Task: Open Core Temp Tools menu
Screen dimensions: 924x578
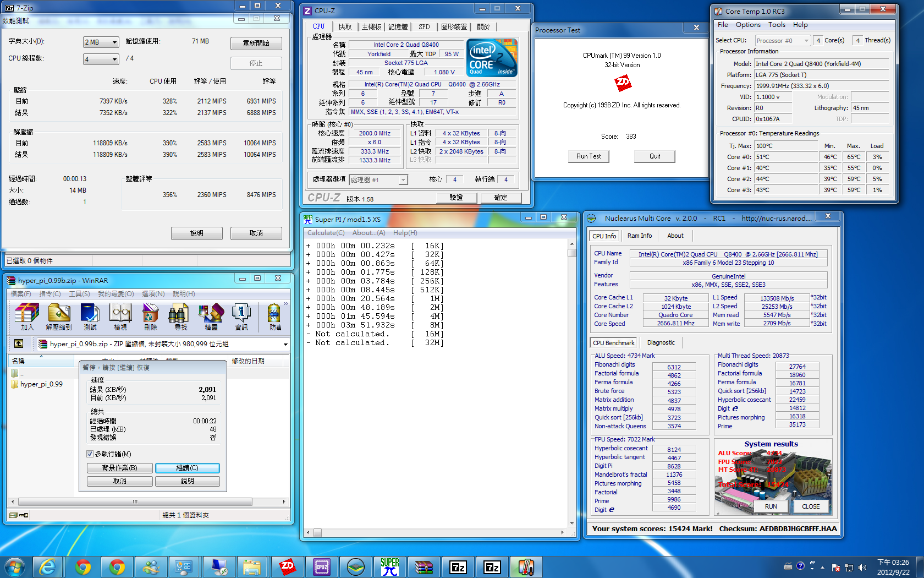Action: click(x=777, y=25)
